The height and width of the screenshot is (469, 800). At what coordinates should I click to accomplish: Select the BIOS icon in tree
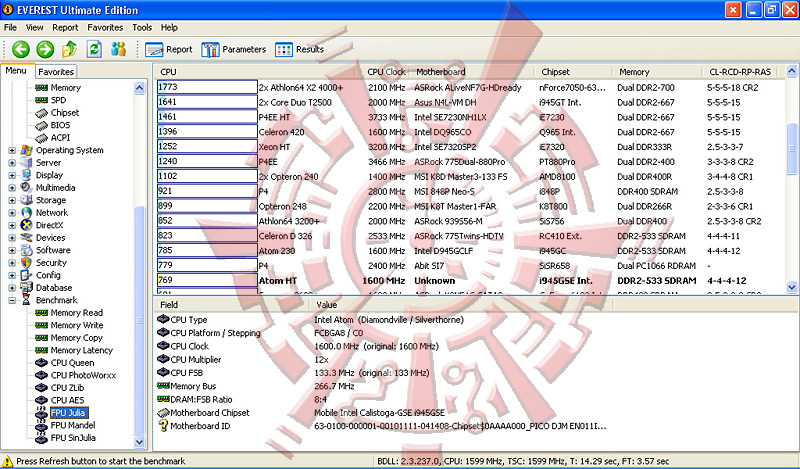click(x=41, y=125)
